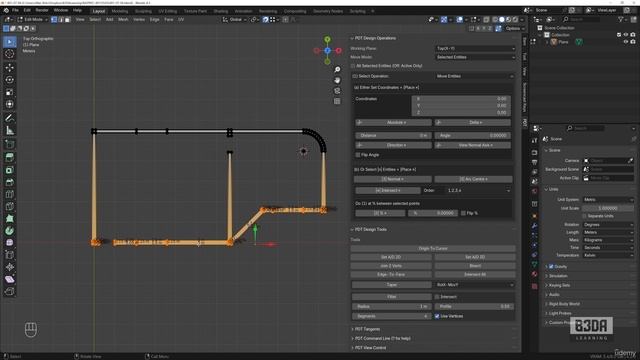Open the Working Plane dropdown
This screenshot has width=640, height=360.
coord(475,49)
